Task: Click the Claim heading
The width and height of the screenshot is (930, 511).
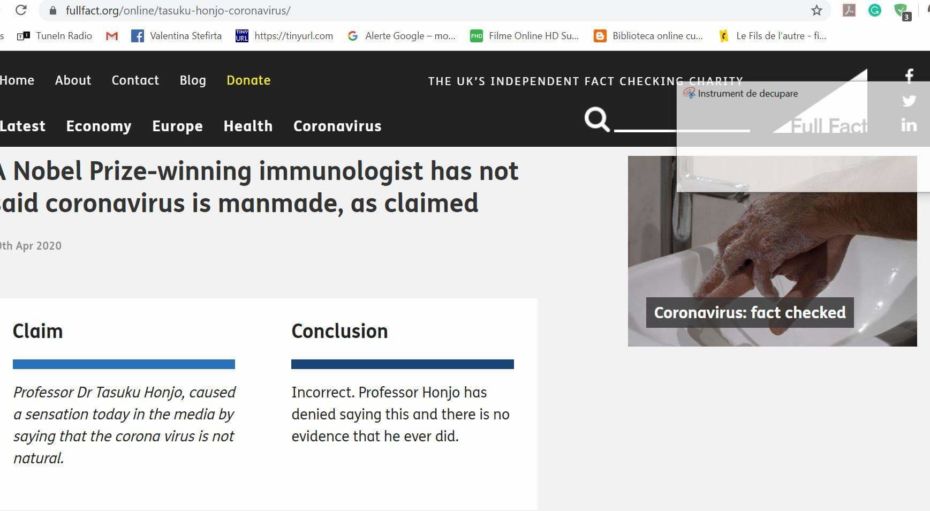Action: click(38, 331)
